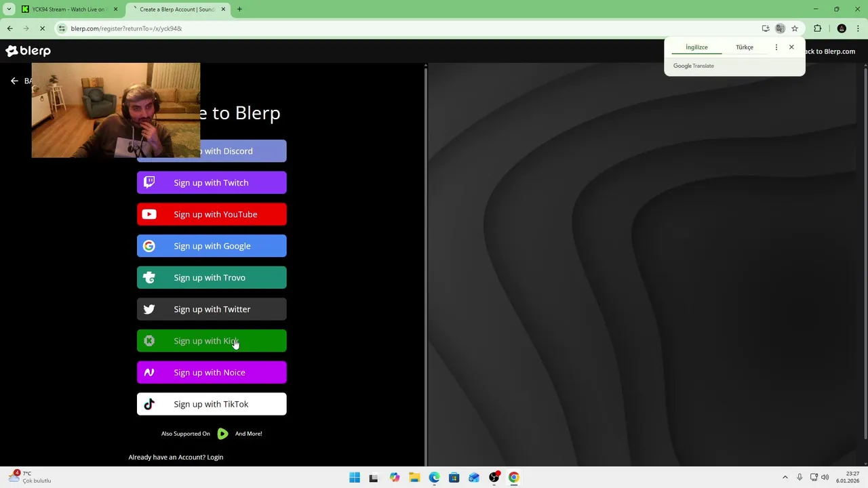This screenshot has width=868, height=488.
Task: Sign up with the Kick button
Action: tap(212, 341)
